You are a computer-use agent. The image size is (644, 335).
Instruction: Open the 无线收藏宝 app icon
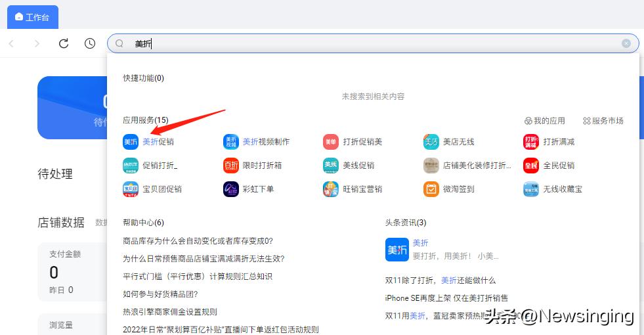(531, 189)
